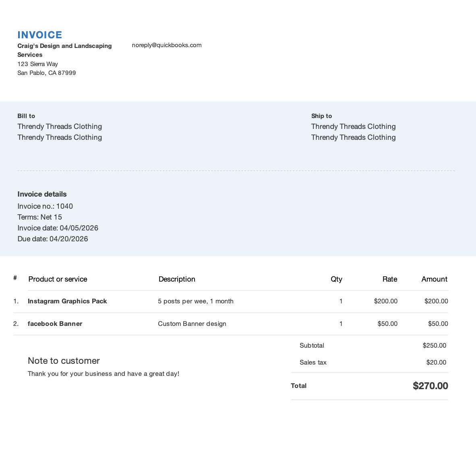This screenshot has width=476, height=452.
Task: Click the Custom Banner design description
Action: coord(192,324)
